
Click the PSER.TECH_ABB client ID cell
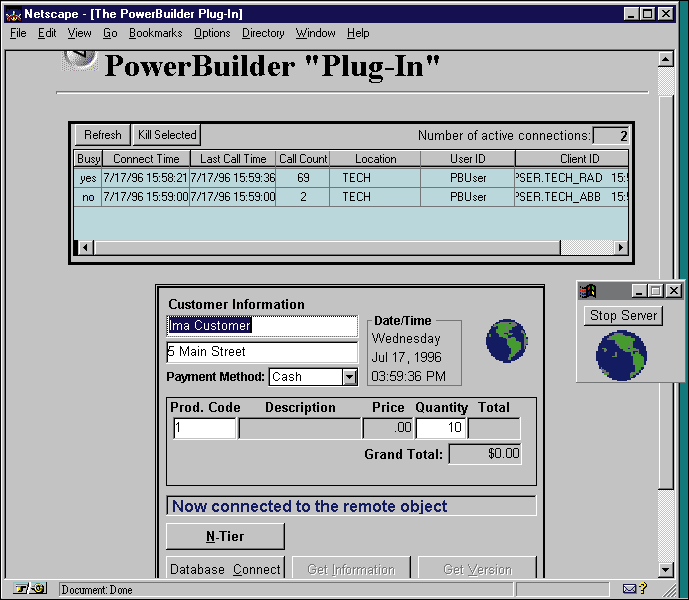(572, 197)
